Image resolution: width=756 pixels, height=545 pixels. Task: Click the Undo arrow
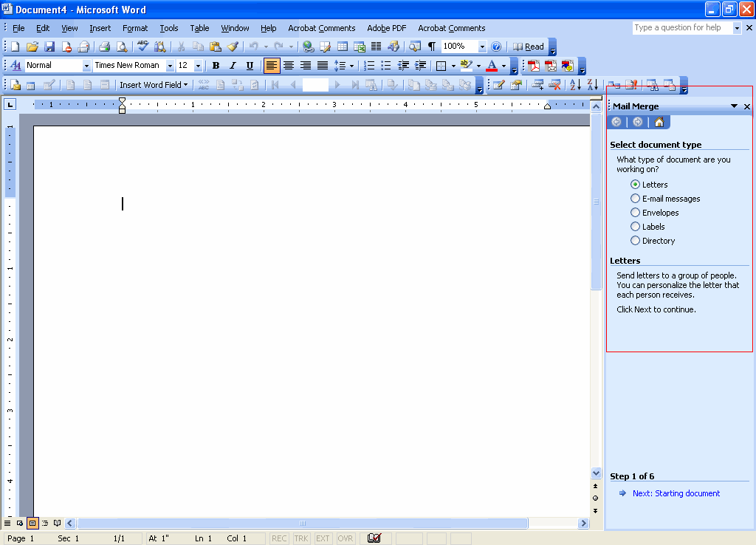pos(254,47)
